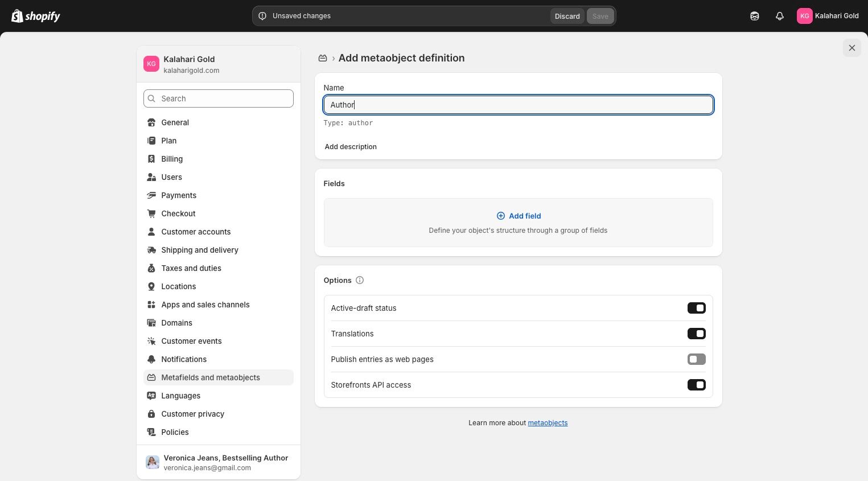868x481 pixels.
Task: Disable Active-draft status toggle
Action: [x=696, y=308]
